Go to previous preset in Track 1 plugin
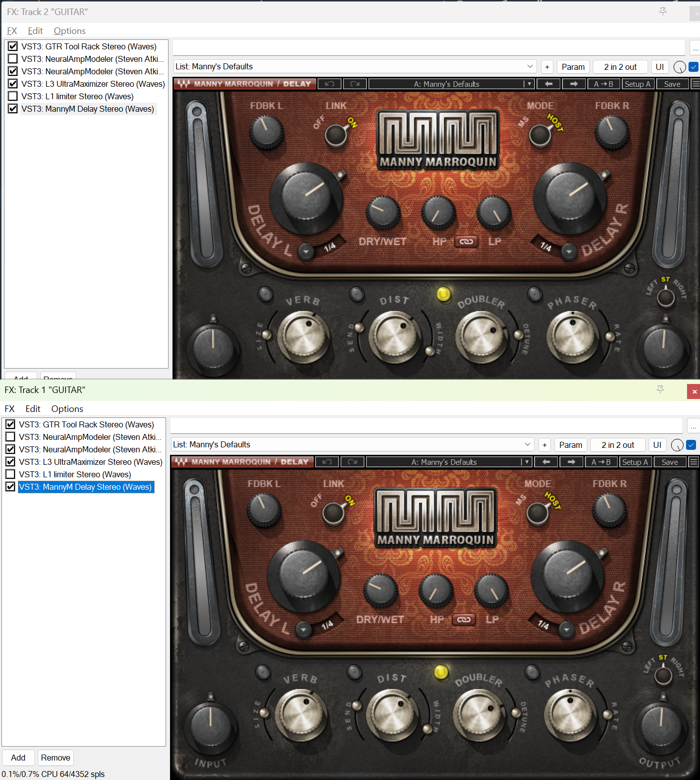The height and width of the screenshot is (780, 700). [x=546, y=462]
